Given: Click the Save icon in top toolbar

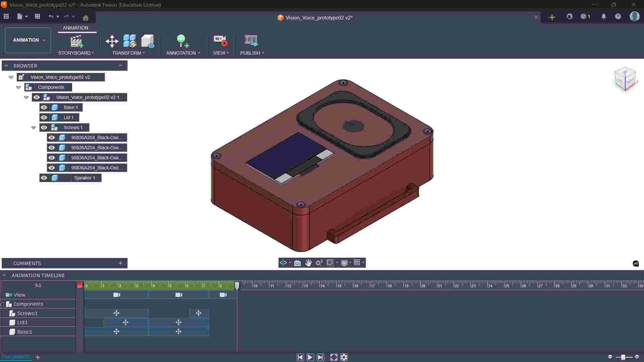Looking at the screenshot, I should click(37, 16).
